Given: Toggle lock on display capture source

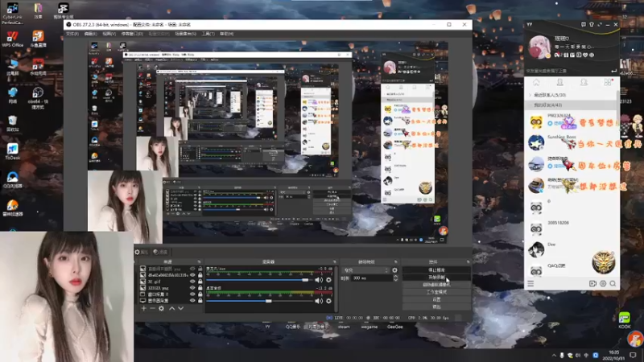Looking at the screenshot, I should 200,300.
